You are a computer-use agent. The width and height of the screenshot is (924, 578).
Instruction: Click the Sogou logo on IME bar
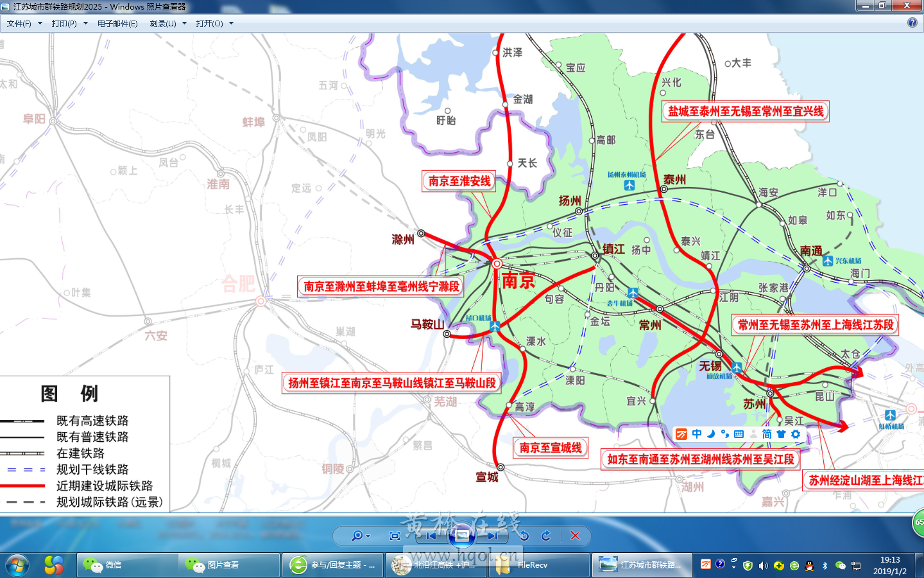(681, 434)
